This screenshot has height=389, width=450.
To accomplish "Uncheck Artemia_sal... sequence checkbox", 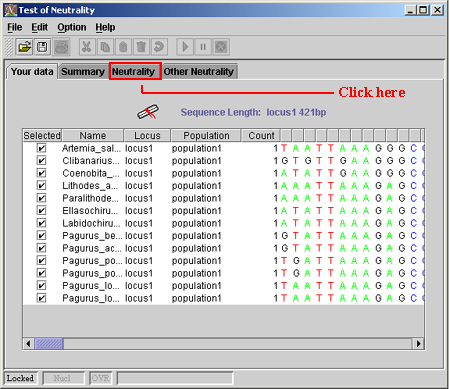I will 42,148.
